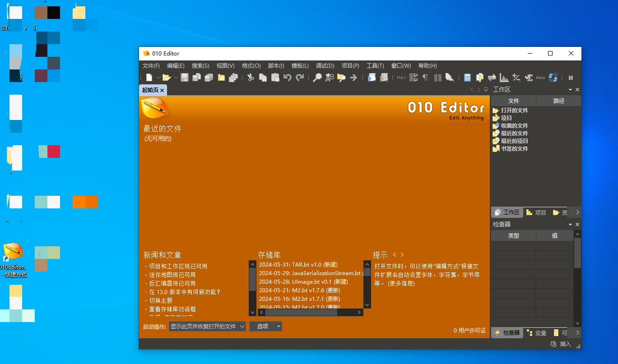Image resolution: width=618 pixels, height=364 pixels.
Task: Click the Hex Operations plus-minus icon
Action: pos(516,78)
